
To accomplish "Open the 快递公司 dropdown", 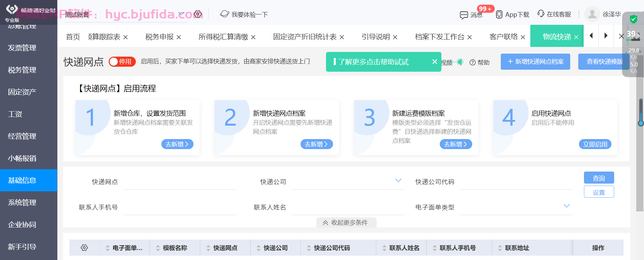I will pos(398,180).
